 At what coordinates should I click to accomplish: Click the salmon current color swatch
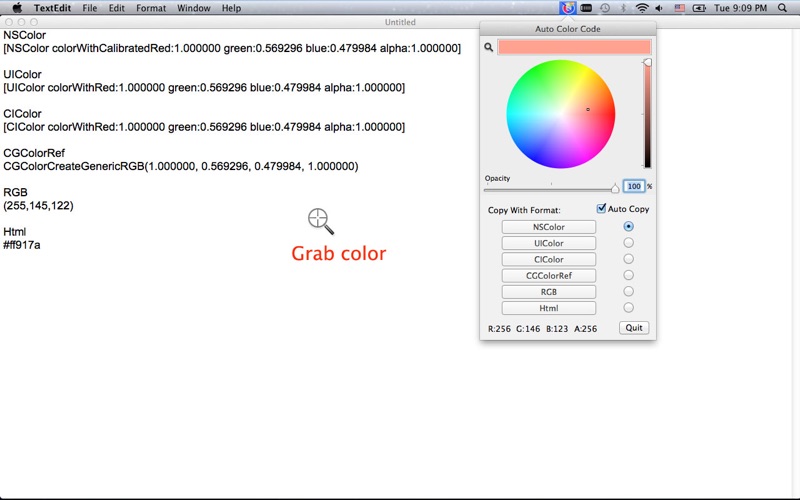(x=574, y=47)
